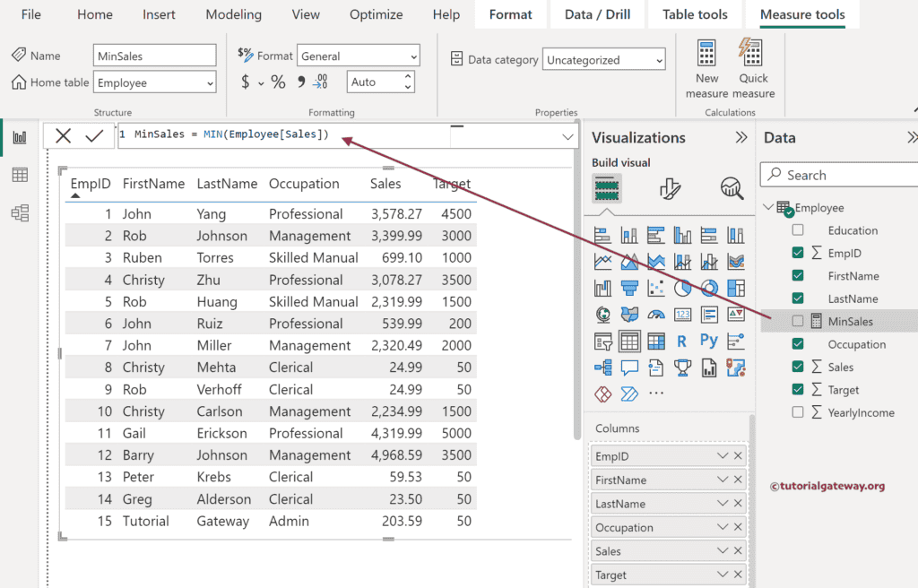Remove the EmpID column with X
The width and height of the screenshot is (918, 588).
point(738,456)
